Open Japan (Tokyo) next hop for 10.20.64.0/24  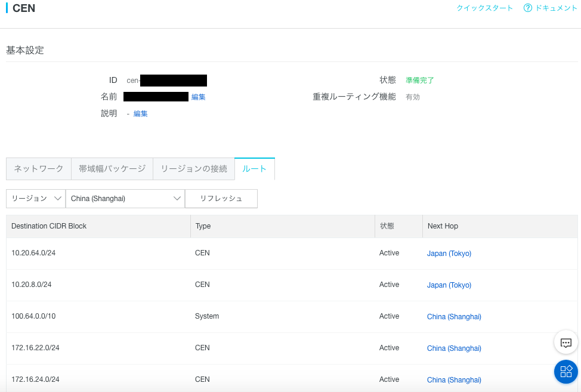[x=449, y=254]
